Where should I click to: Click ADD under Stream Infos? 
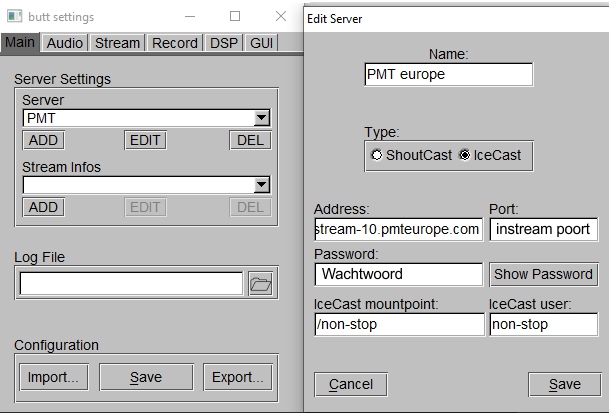tap(44, 207)
